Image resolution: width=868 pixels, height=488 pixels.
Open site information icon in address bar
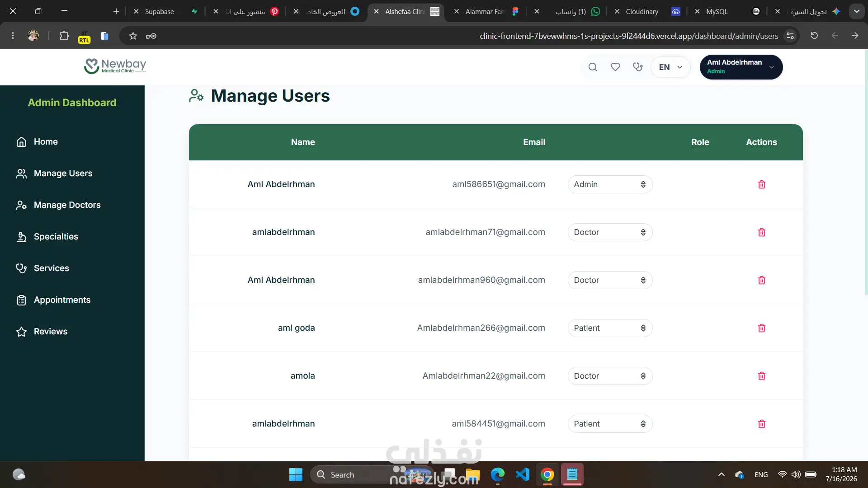click(790, 36)
